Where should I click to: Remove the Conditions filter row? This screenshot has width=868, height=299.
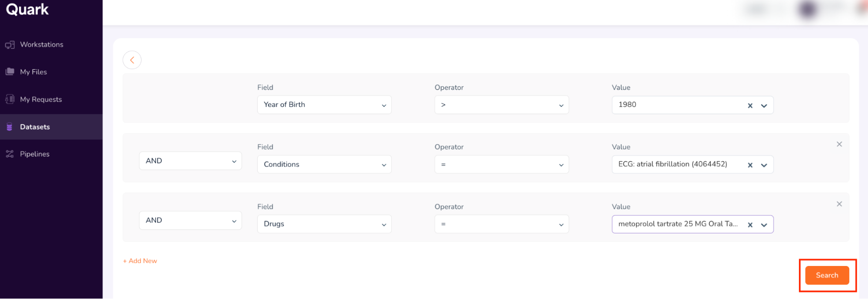click(x=839, y=144)
